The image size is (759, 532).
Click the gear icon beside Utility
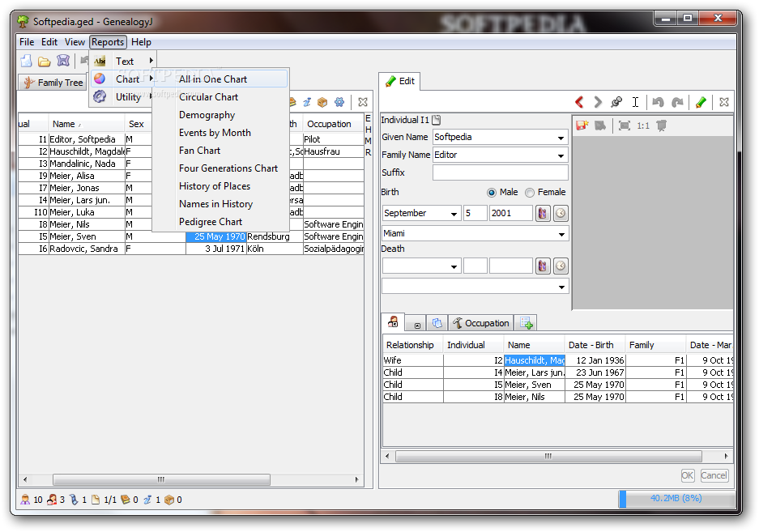click(100, 97)
